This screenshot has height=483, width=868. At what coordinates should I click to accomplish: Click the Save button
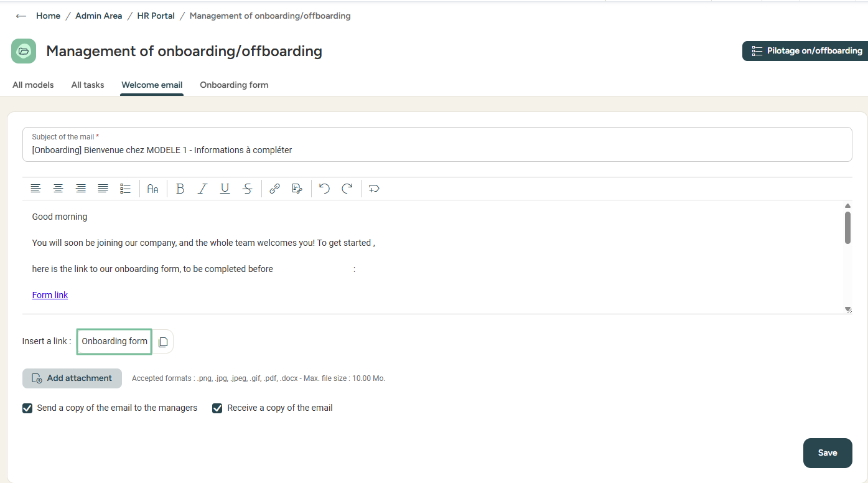[x=827, y=453]
